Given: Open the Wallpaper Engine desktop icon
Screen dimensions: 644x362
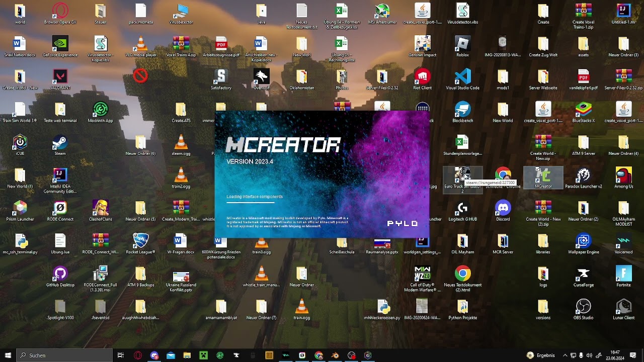Looking at the screenshot, I should [x=583, y=244].
